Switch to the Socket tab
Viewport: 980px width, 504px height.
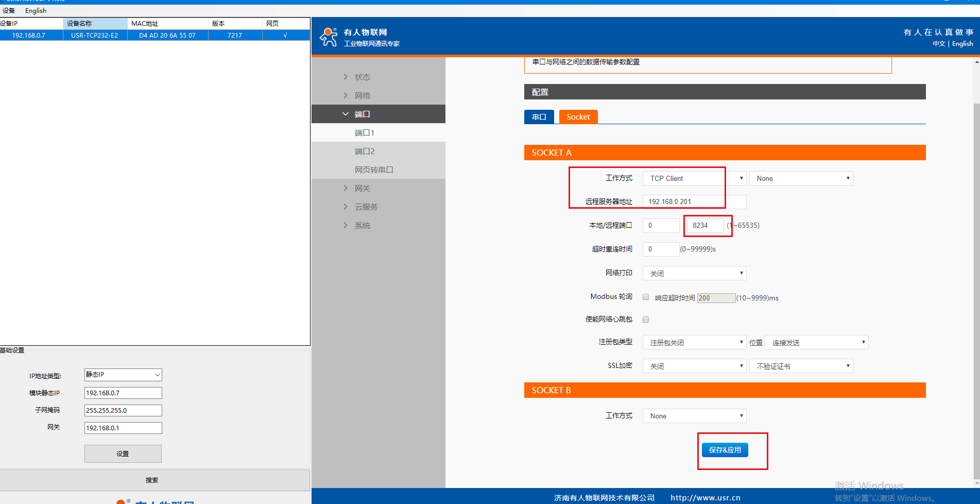(x=578, y=117)
